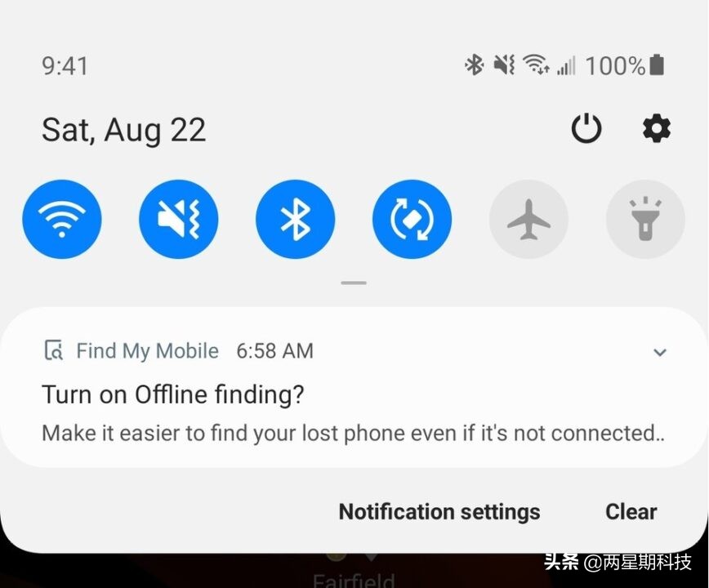Toggle the auto rotate tile
The width and height of the screenshot is (709, 588).
[x=412, y=219]
